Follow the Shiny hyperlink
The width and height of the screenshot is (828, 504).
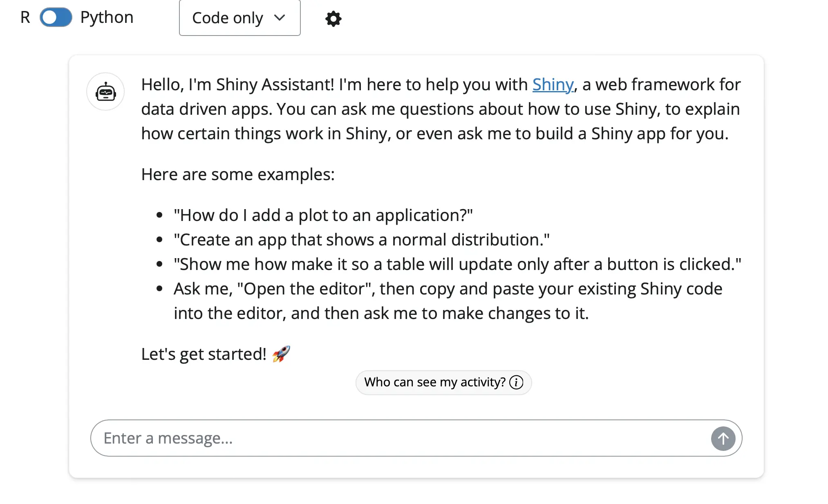(x=553, y=85)
